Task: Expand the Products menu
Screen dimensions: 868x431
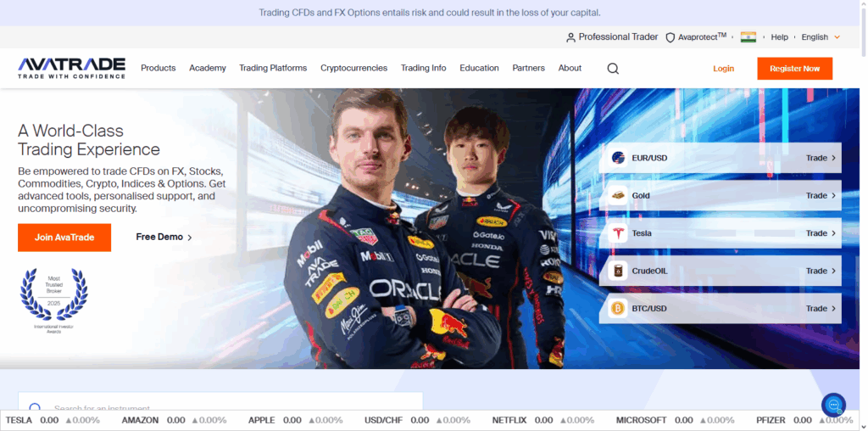Action: 158,68
